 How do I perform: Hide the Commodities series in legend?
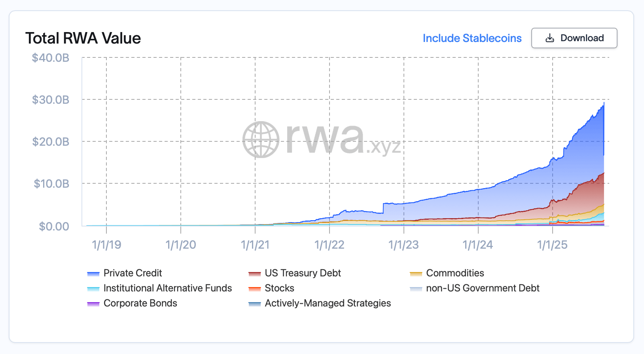[455, 273]
